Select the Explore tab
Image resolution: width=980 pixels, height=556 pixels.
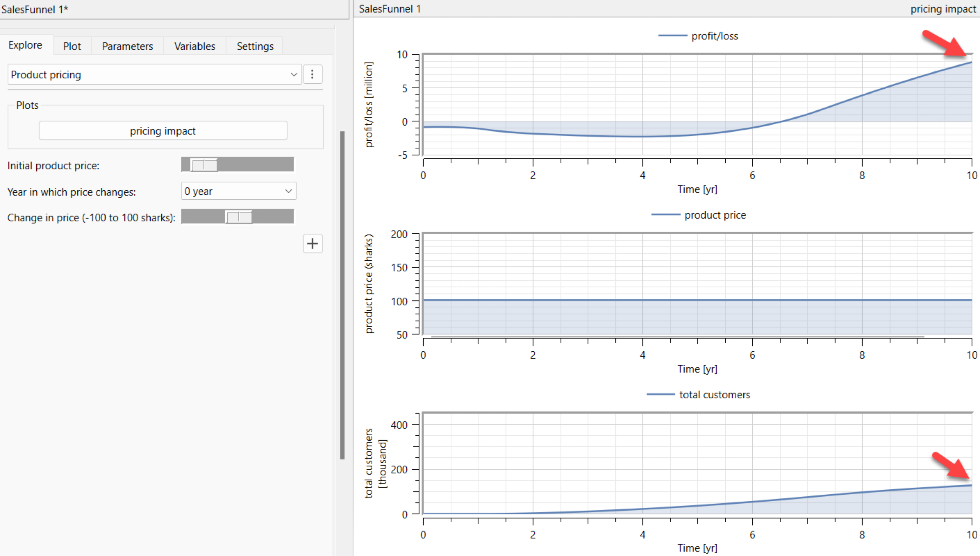[x=25, y=44]
